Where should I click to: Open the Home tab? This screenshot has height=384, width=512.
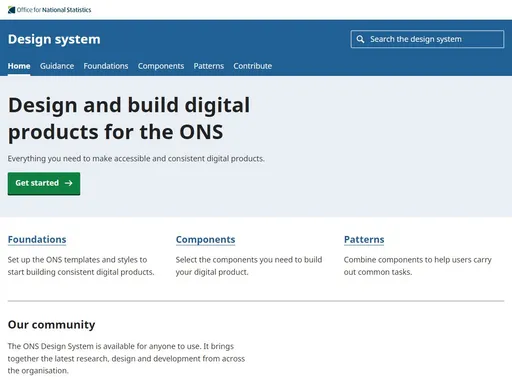point(19,66)
